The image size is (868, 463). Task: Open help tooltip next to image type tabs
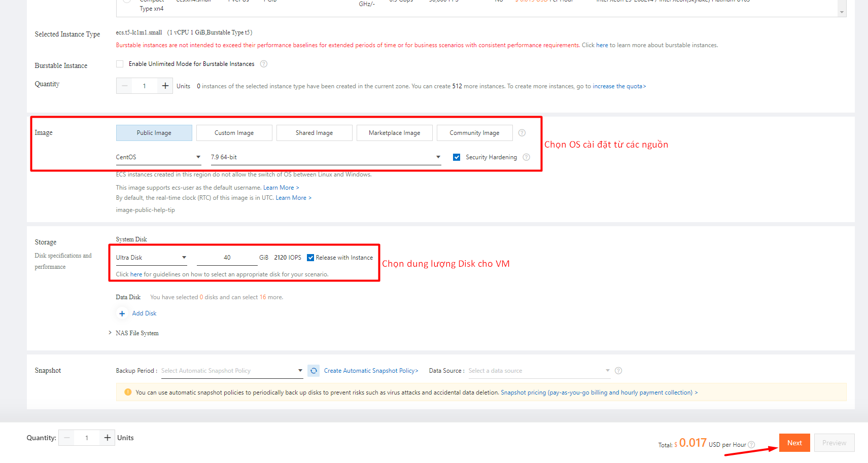pos(522,132)
